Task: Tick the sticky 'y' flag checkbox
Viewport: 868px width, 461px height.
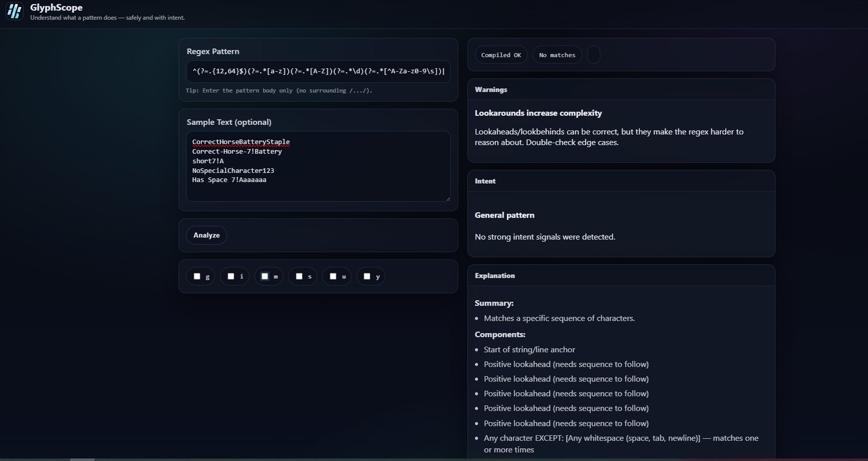Action: [x=367, y=276]
